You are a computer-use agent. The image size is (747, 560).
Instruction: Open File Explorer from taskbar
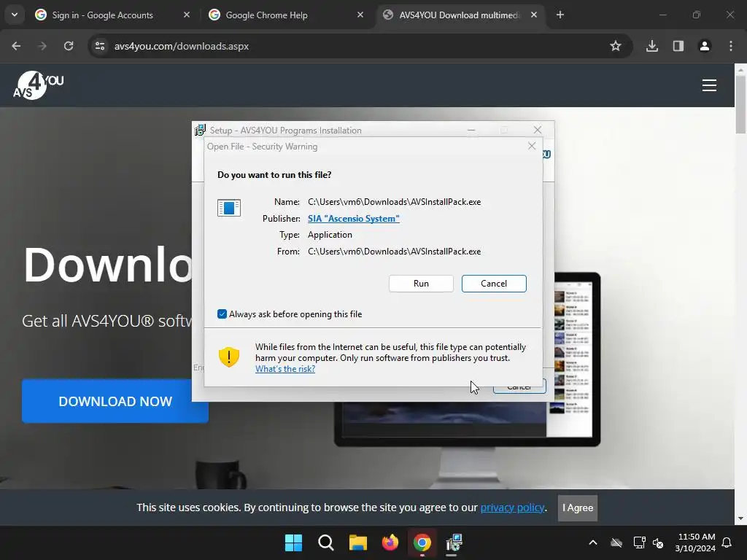click(x=357, y=542)
